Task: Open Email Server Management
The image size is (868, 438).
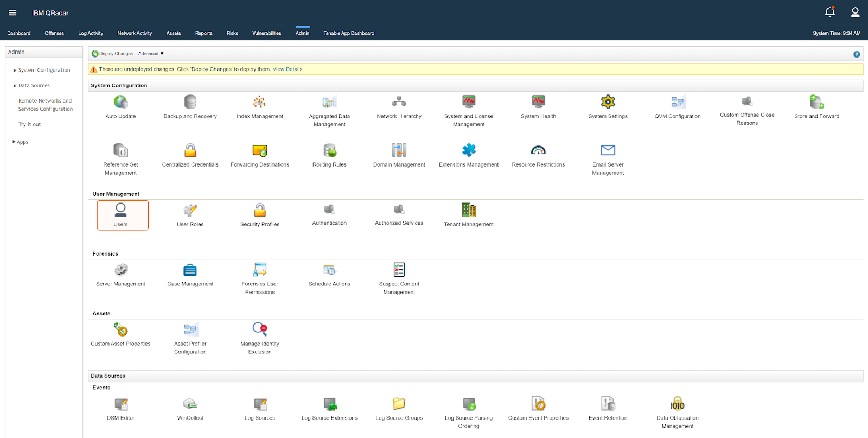Action: 608,150
